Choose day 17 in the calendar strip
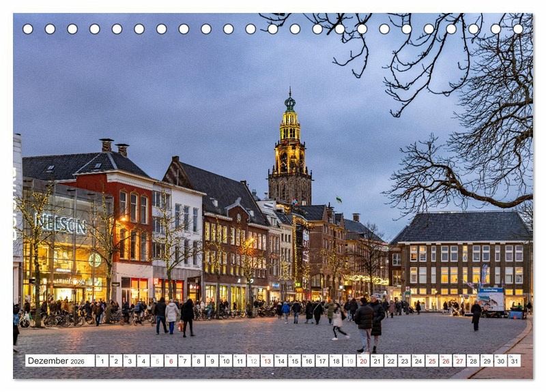 [321, 361]
